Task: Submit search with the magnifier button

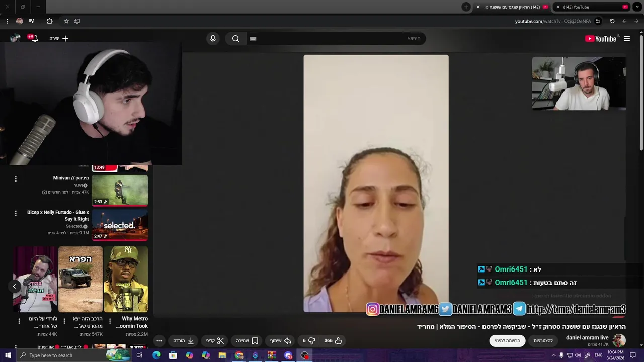Action: point(235,39)
